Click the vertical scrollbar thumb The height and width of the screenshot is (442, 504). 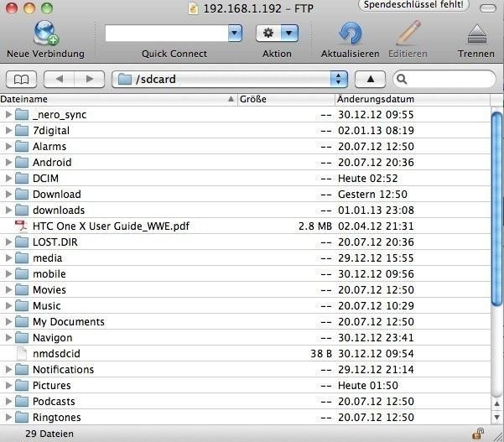(x=497, y=209)
